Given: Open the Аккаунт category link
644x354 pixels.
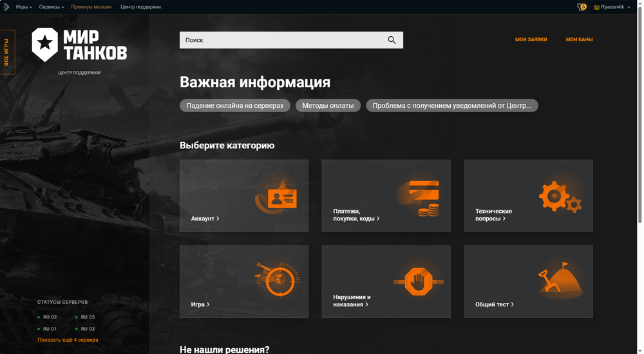Looking at the screenshot, I should click(x=205, y=219).
